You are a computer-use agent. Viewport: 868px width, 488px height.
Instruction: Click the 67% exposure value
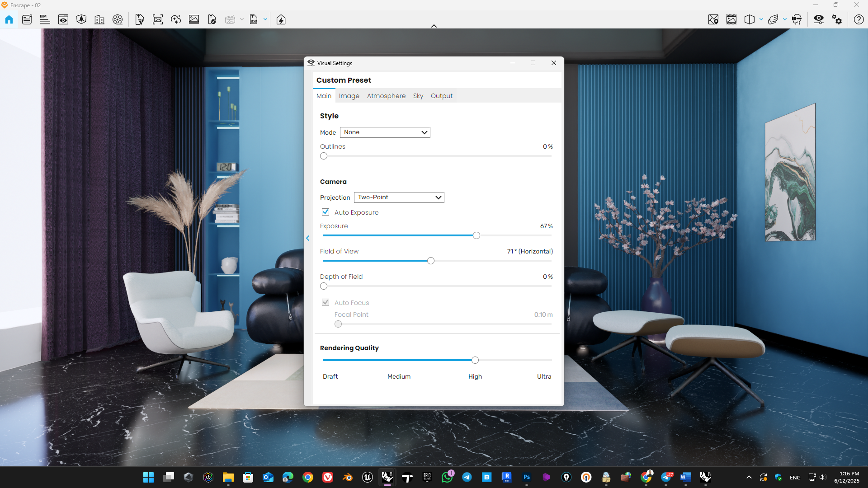click(546, 226)
